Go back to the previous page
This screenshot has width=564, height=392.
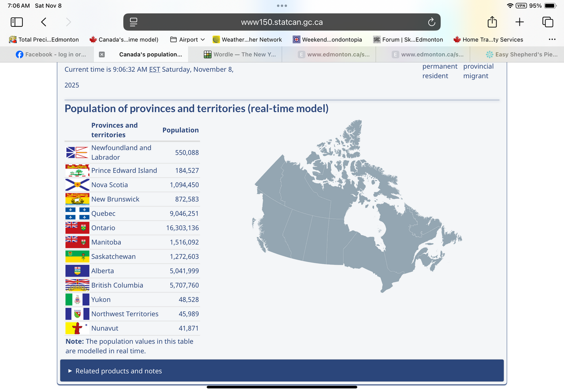(44, 22)
